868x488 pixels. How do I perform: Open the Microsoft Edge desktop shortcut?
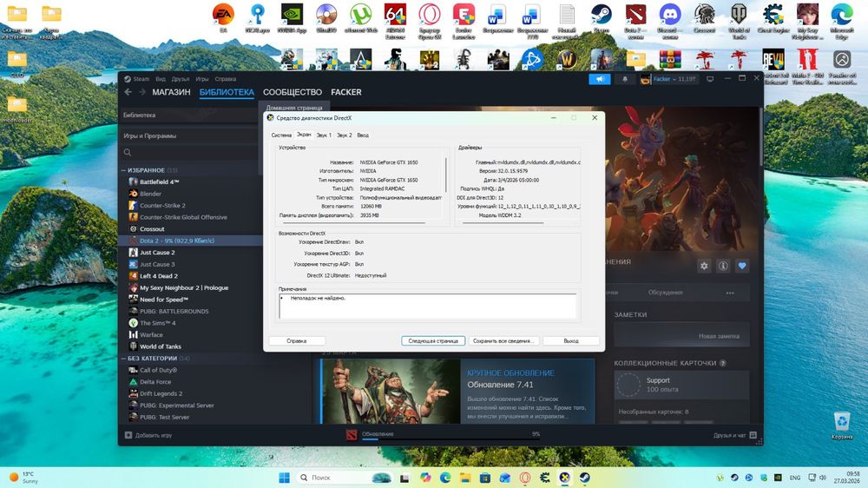point(841,20)
